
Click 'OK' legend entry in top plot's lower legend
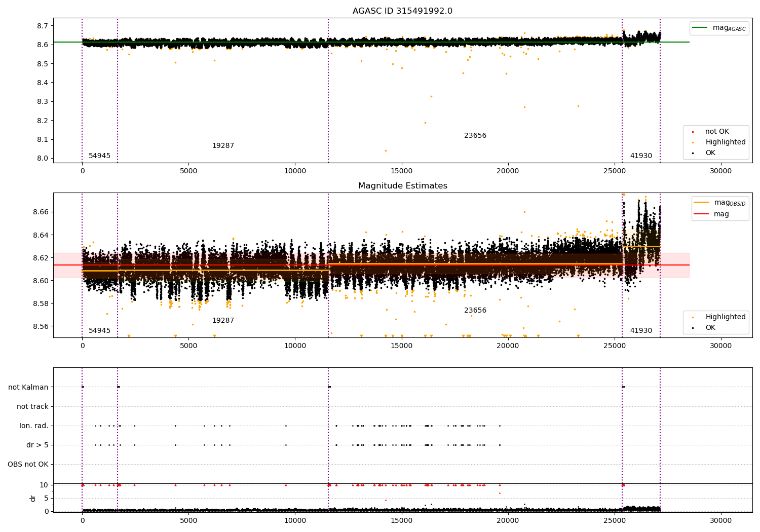point(704,153)
